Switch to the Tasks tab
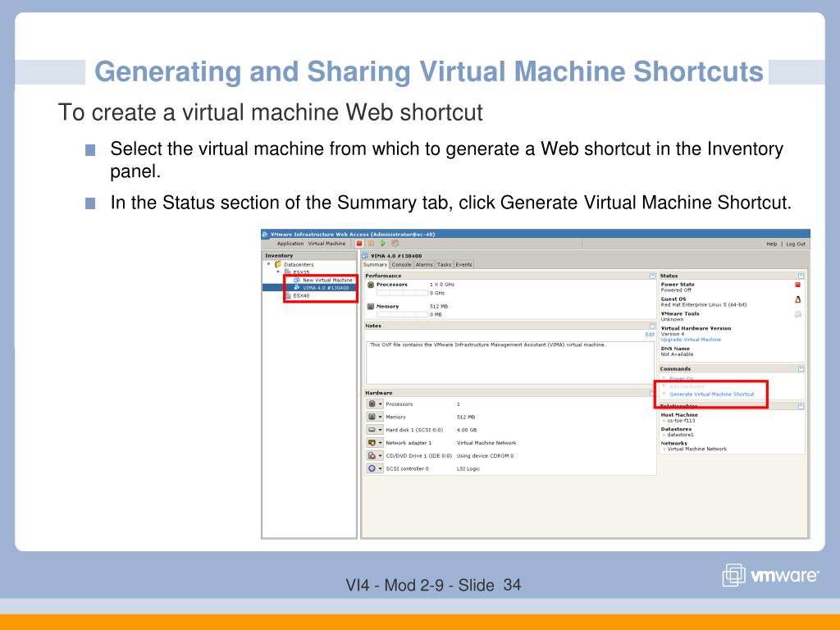This screenshot has height=630, width=840. [x=444, y=265]
